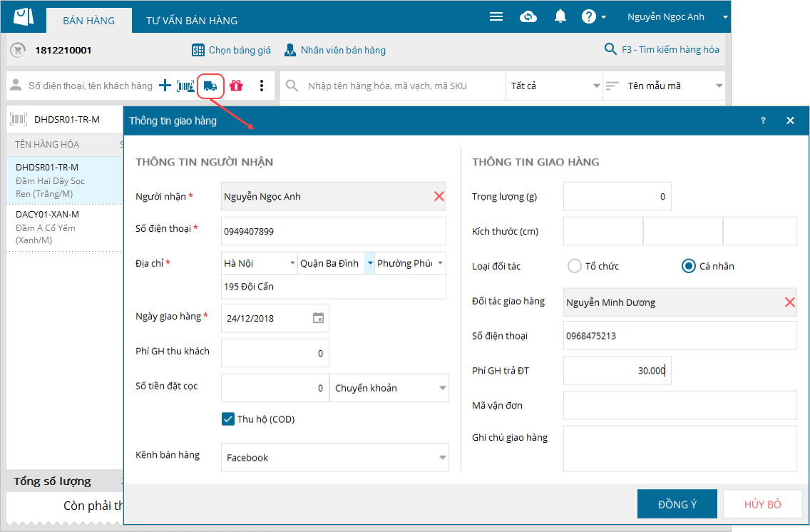The height and width of the screenshot is (532, 810).
Task: Click the Mã vận đơn input field
Action: 680,406
